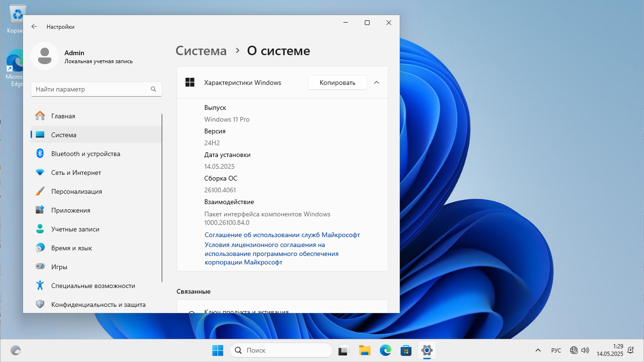
Task: Click the back arrow in Settings header
Action: (34, 27)
